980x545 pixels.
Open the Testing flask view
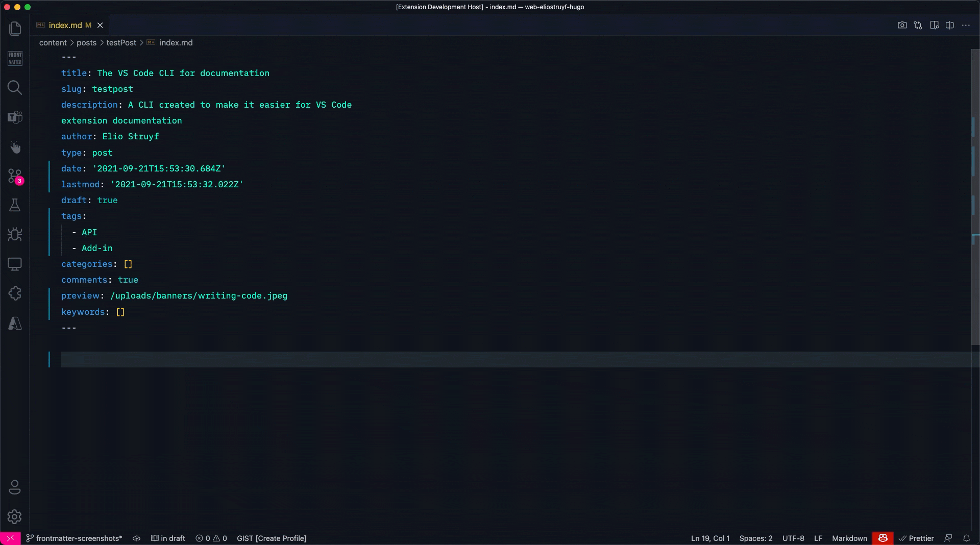click(15, 205)
